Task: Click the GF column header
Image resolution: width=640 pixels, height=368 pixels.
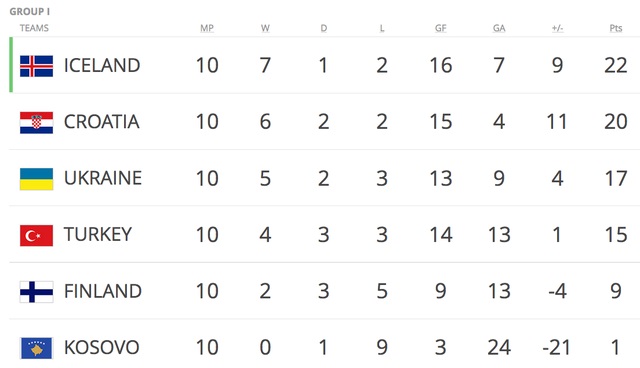Action: (x=440, y=28)
